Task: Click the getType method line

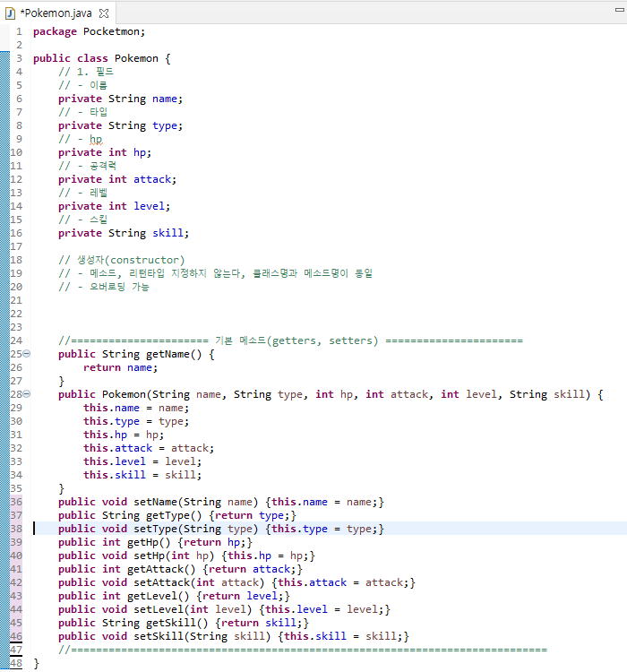Action: click(x=177, y=515)
